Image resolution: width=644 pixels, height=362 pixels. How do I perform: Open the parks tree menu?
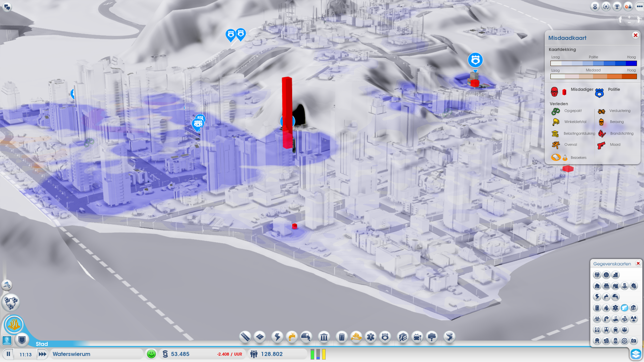click(x=432, y=337)
